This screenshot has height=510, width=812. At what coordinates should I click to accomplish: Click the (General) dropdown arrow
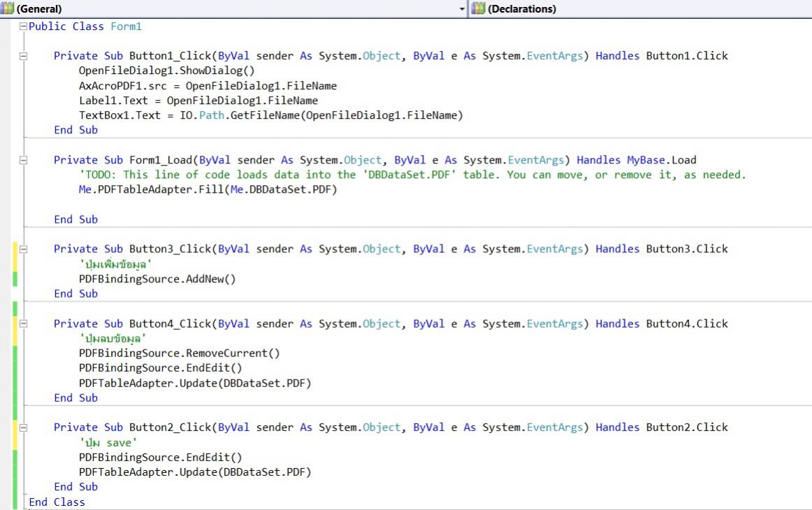click(462, 9)
